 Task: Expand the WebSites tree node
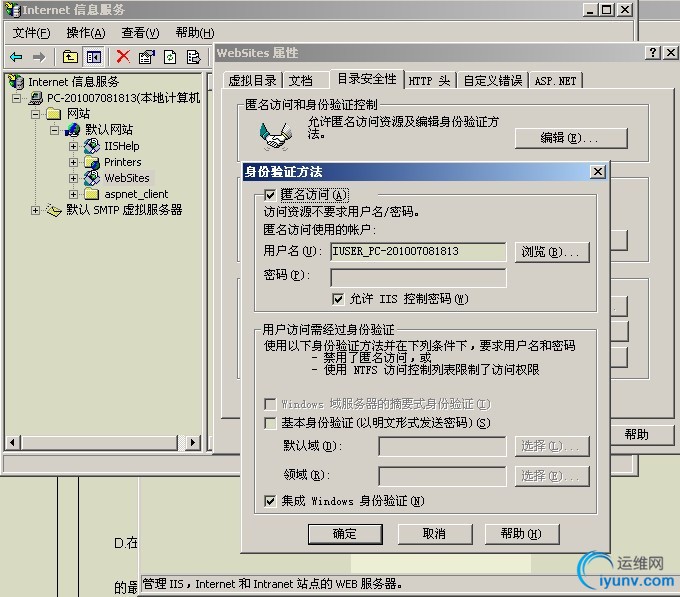[x=73, y=178]
